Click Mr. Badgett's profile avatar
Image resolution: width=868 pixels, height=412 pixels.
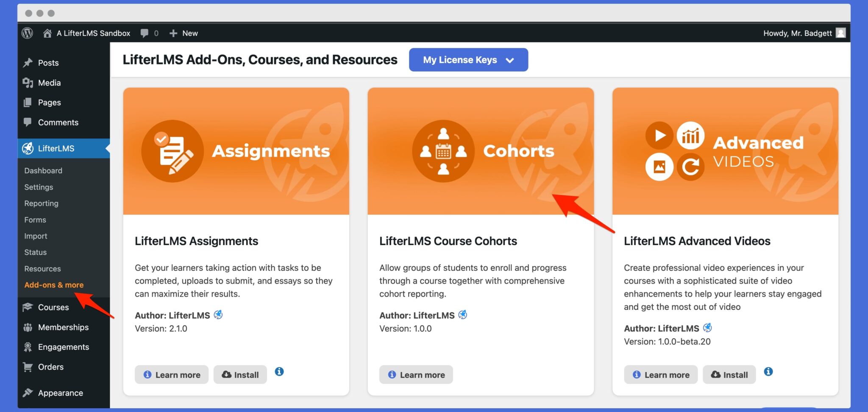point(840,33)
